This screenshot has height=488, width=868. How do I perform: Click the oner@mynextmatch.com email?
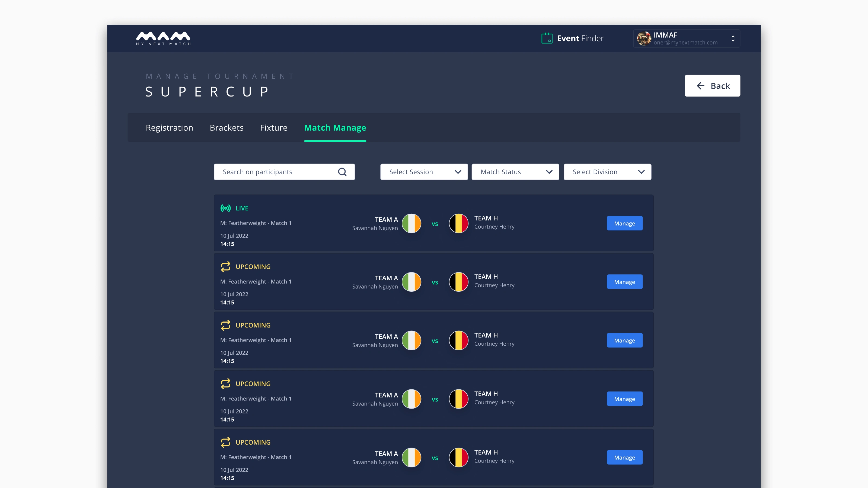point(685,43)
